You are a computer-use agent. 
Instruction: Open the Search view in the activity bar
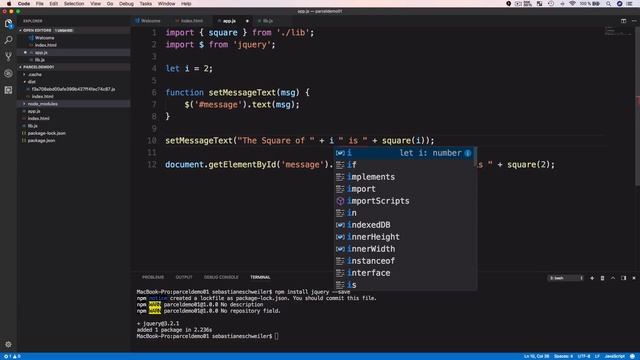click(x=9, y=40)
